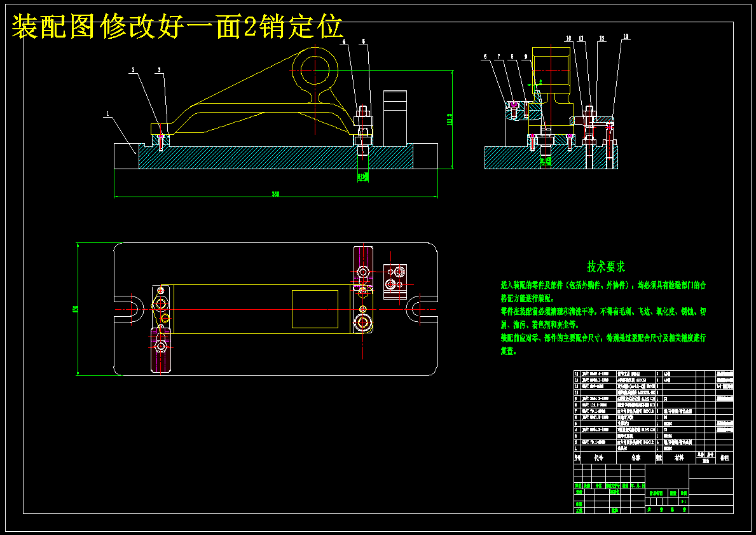Click the yellow title text 装配图修改好一面2销定位
756x535 pixels.
(177, 26)
